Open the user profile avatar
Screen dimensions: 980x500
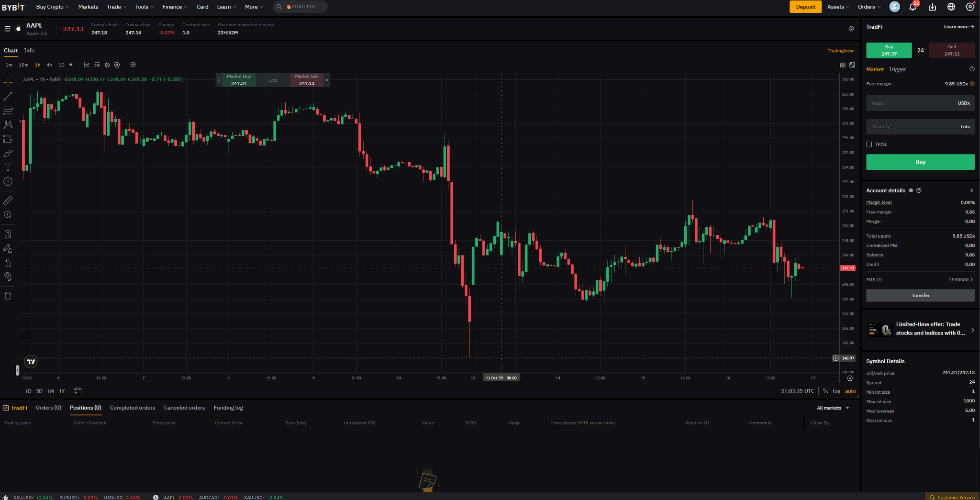coord(894,7)
